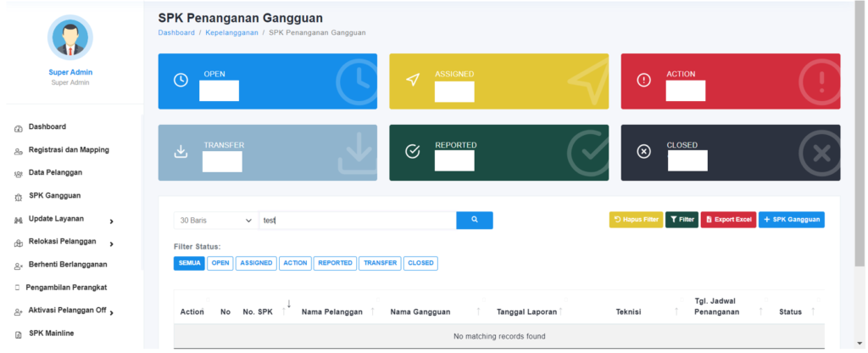Click the Relokasi Pelanggan sidebar icon
This screenshot has height=353, width=868.
tap(18, 243)
